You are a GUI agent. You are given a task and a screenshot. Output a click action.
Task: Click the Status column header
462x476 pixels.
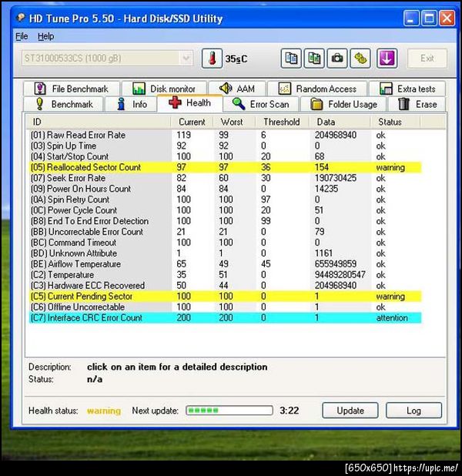pos(395,122)
